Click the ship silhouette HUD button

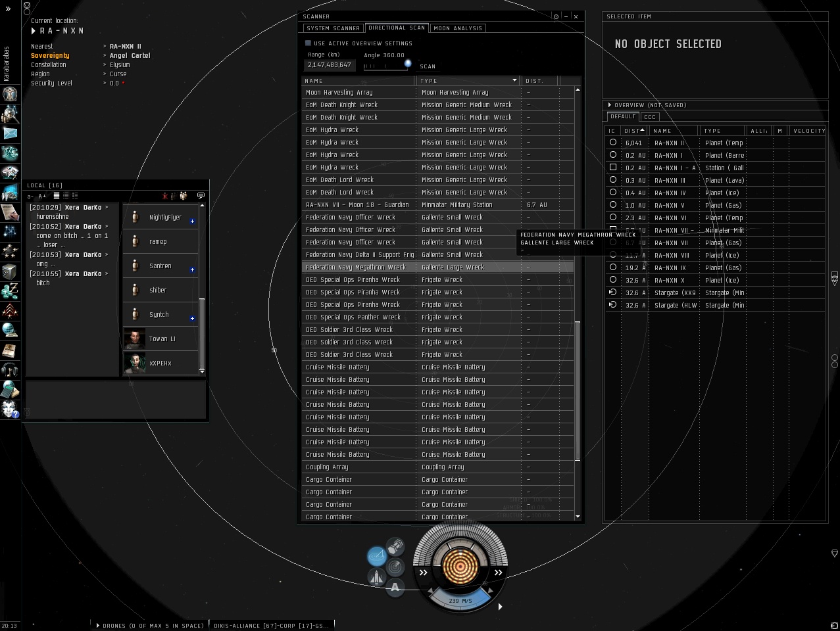[x=377, y=577]
